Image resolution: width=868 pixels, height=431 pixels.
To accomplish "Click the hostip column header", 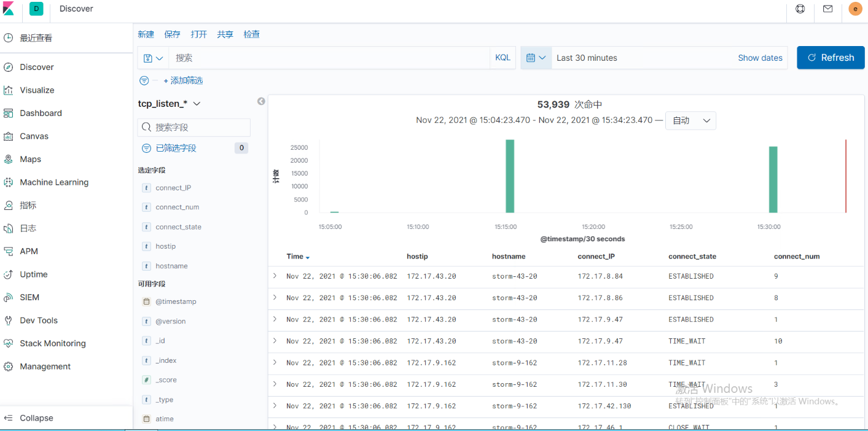I will 417,257.
